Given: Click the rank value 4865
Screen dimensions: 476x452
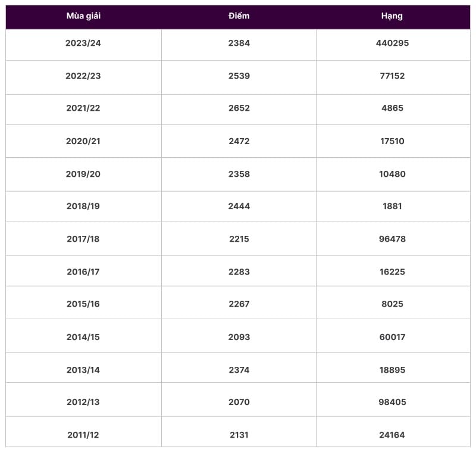Looking at the screenshot, I should pyautogui.click(x=392, y=108).
